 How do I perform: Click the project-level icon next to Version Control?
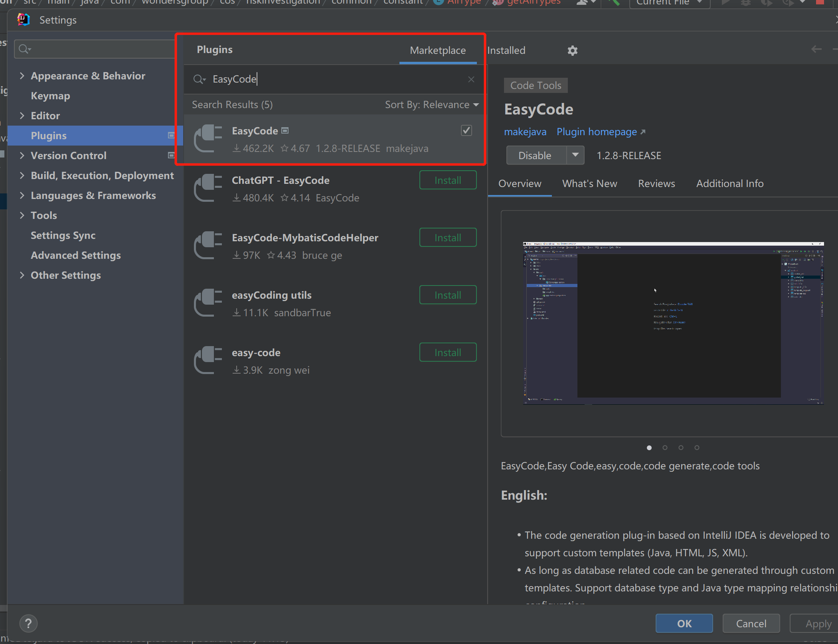point(171,156)
